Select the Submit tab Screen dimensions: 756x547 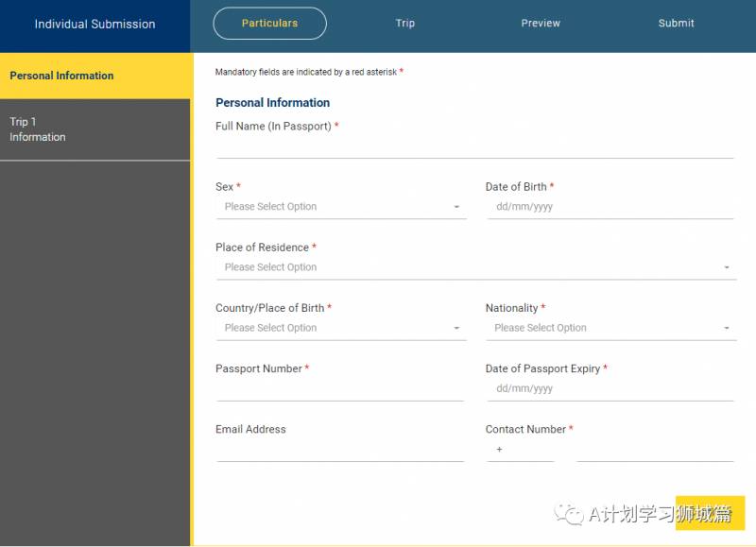(x=676, y=24)
